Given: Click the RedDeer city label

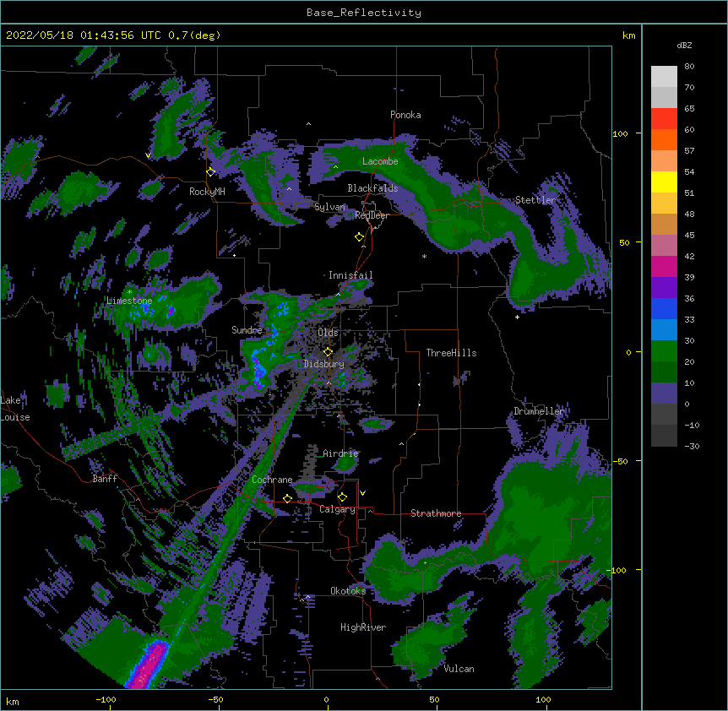Looking at the screenshot, I should click(372, 215).
